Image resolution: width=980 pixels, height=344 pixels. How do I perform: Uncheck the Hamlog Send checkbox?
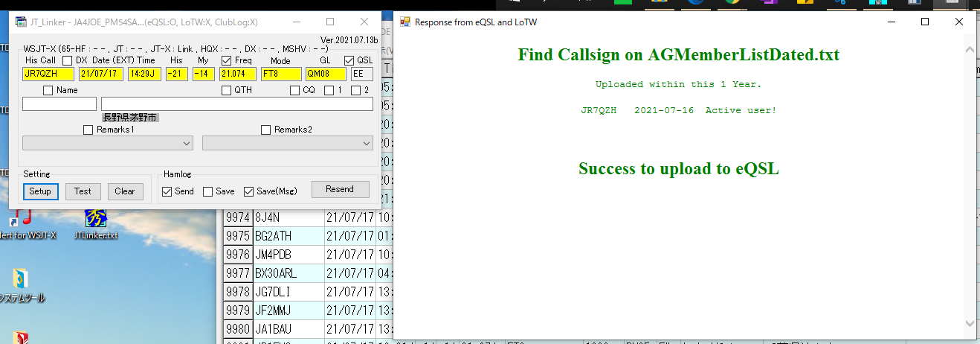(x=167, y=191)
